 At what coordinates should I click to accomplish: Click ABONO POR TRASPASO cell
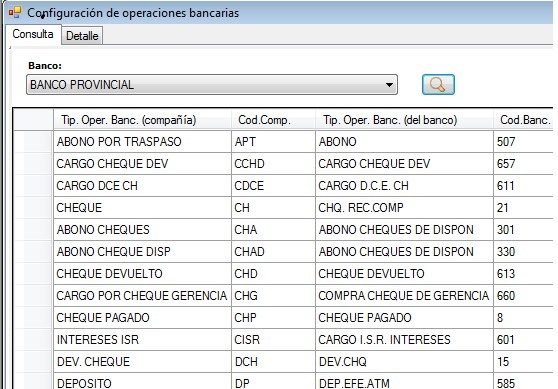pos(142,142)
